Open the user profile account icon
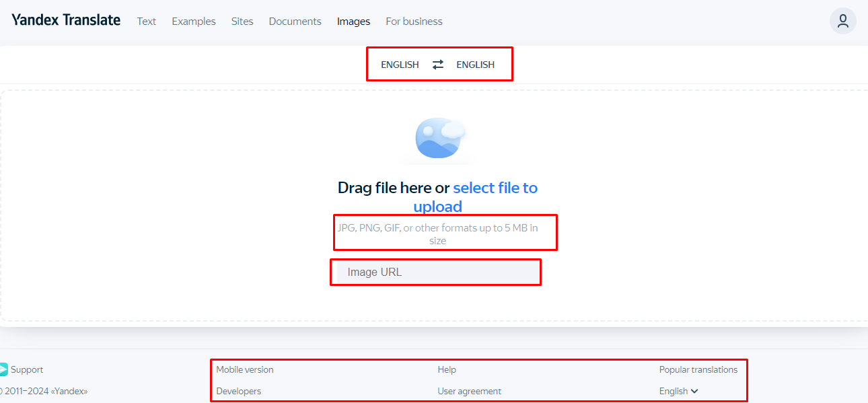Image resolution: width=868 pixels, height=403 pixels. point(842,21)
